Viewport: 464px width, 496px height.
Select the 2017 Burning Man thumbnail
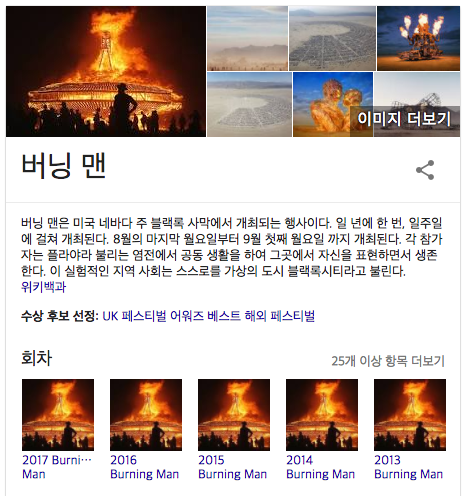[58, 415]
